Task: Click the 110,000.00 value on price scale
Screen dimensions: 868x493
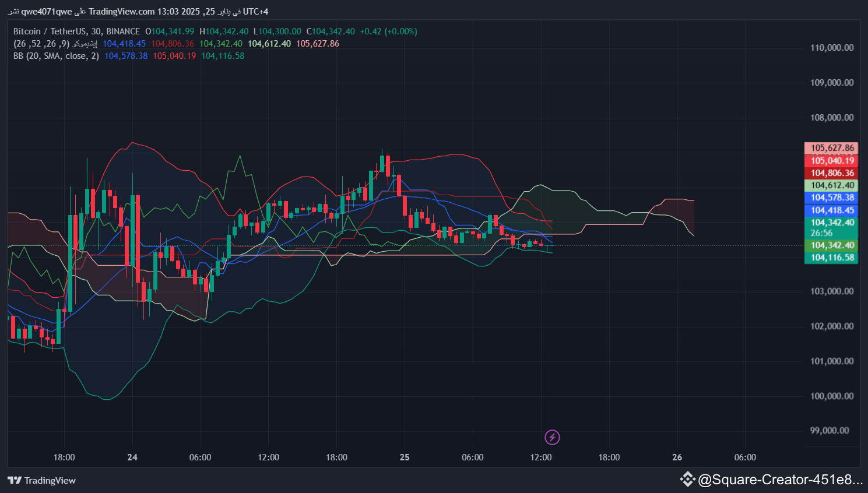Action: pyautogui.click(x=831, y=48)
